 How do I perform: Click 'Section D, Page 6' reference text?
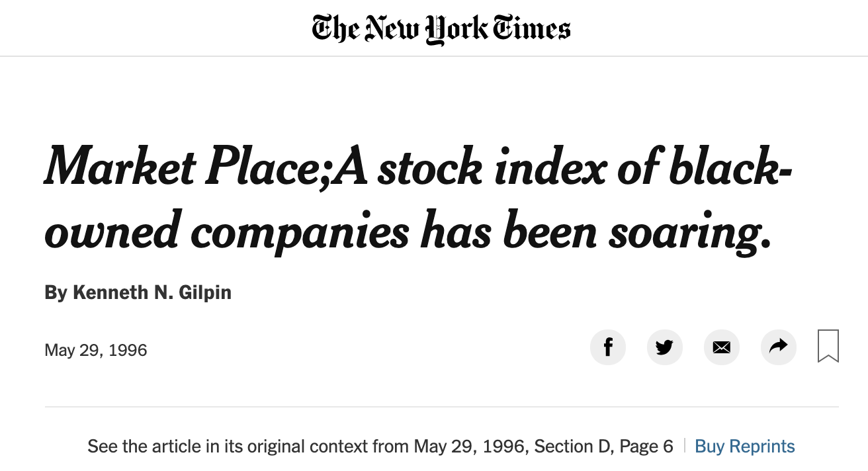pyautogui.click(x=603, y=447)
